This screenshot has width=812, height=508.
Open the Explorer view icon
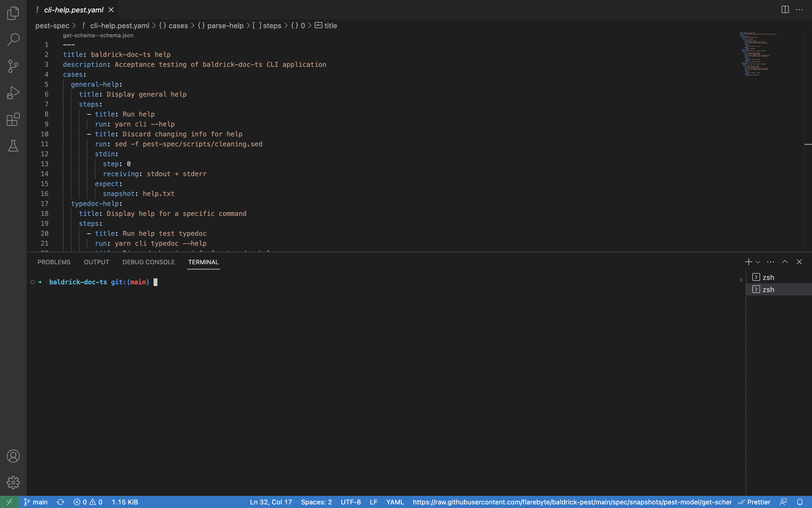tap(13, 13)
